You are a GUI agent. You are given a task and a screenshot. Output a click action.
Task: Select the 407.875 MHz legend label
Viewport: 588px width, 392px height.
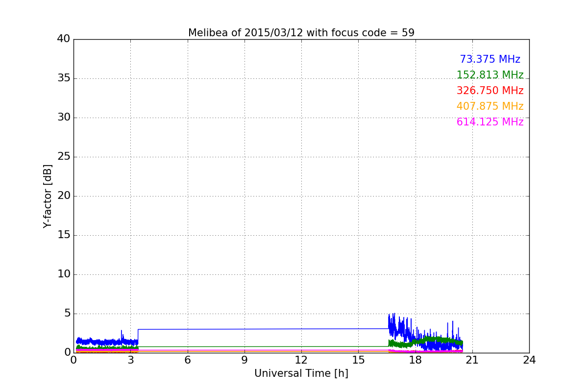(490, 106)
